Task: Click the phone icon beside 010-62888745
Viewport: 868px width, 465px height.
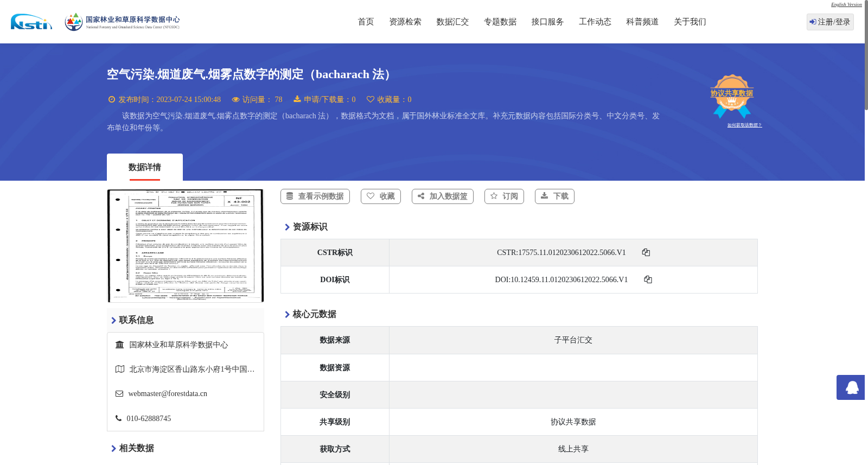Action: click(118, 418)
